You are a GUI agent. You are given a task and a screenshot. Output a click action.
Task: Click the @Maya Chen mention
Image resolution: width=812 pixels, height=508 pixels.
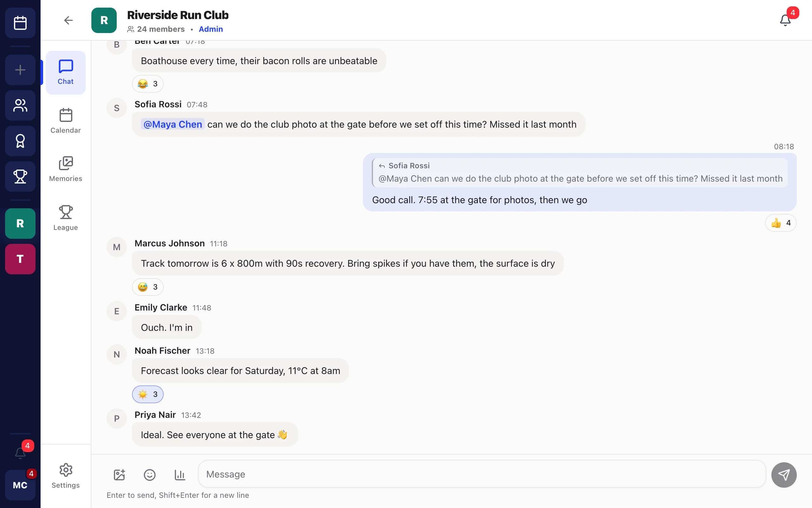coord(173,124)
